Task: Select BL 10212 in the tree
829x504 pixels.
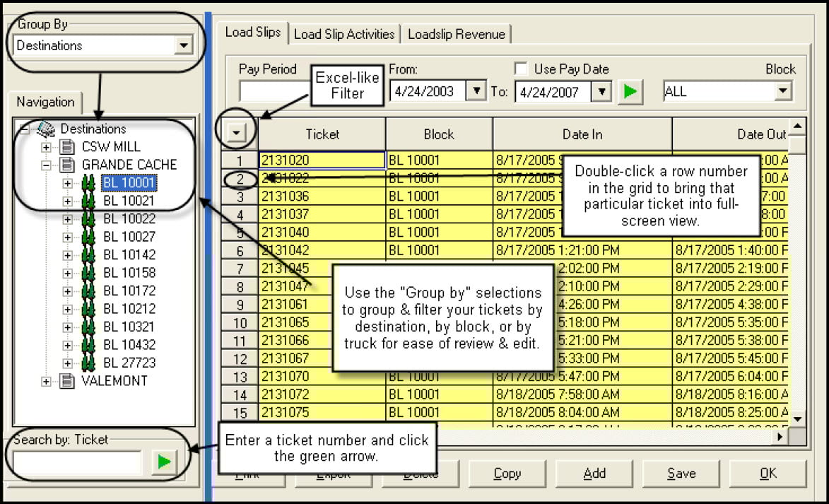Action: pyautogui.click(x=129, y=309)
